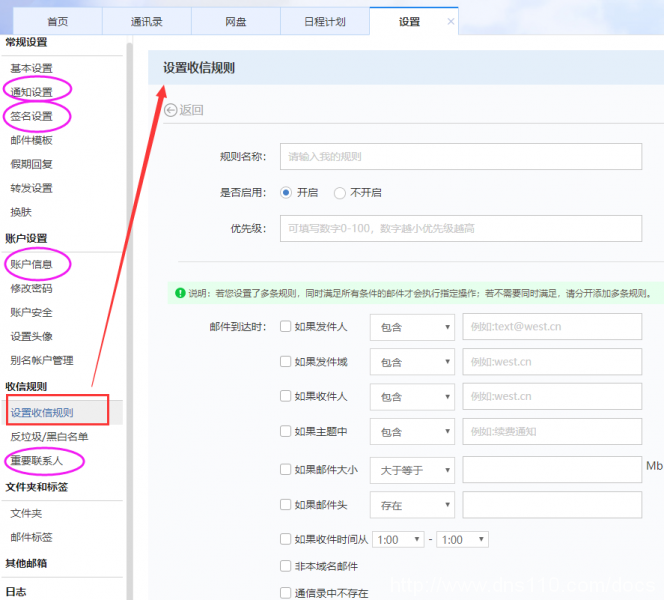Check the 如果邮件大小 checkbox
This screenshot has height=600, width=664.
285,470
